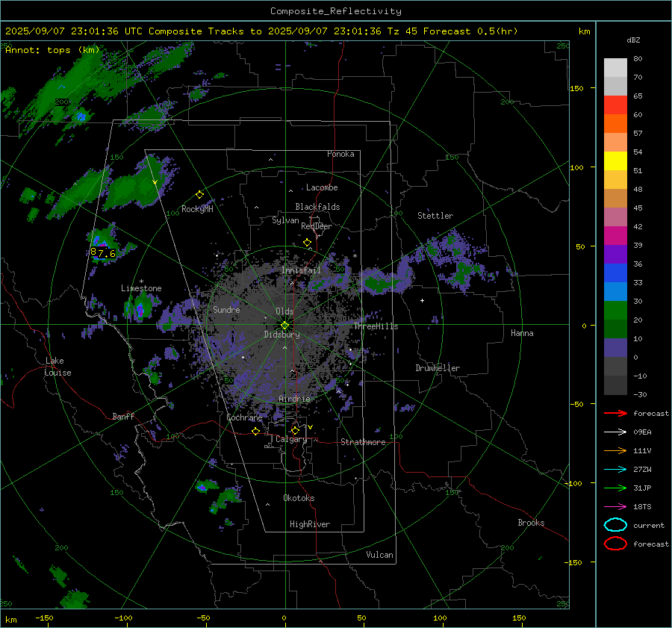The image size is (672, 628).
Task: Click the Limestone label
Action: 141,288
